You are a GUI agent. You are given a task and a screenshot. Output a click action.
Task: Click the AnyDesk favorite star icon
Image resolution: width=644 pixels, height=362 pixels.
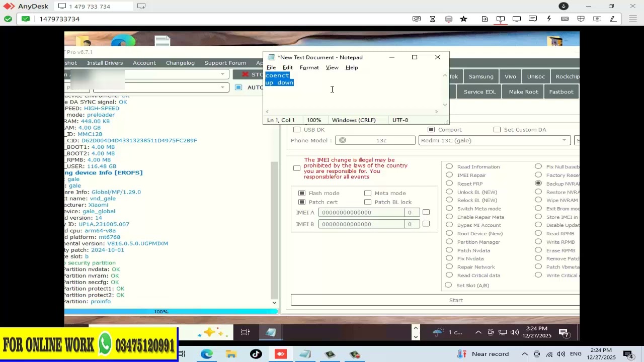coord(464,19)
